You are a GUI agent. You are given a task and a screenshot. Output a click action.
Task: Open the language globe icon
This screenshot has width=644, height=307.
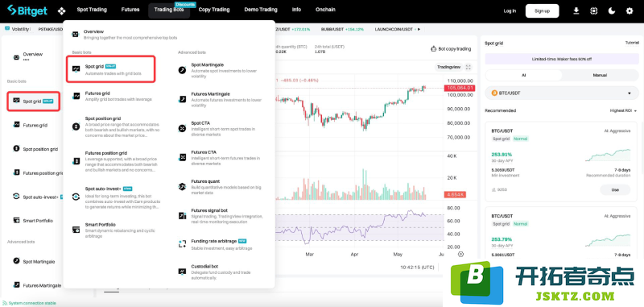pyautogui.click(x=593, y=10)
